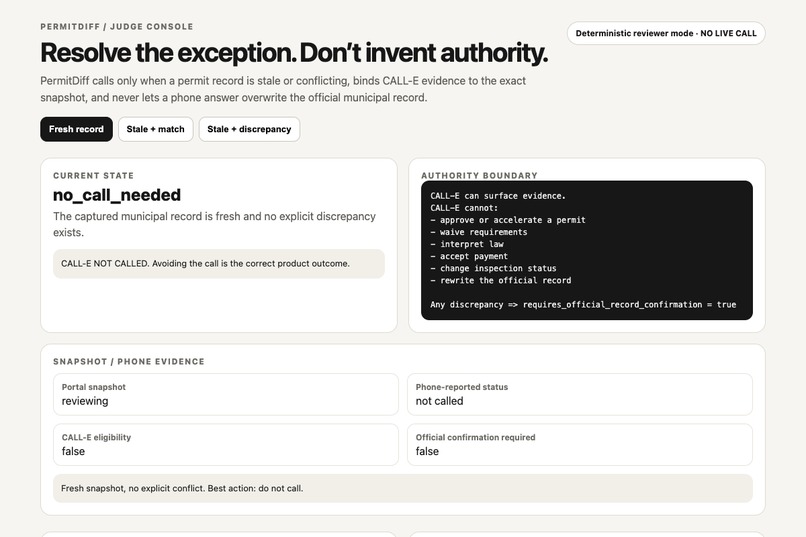Image resolution: width=806 pixels, height=537 pixels.
Task: Click the Official confirmation required false value
Action: pos(427,451)
